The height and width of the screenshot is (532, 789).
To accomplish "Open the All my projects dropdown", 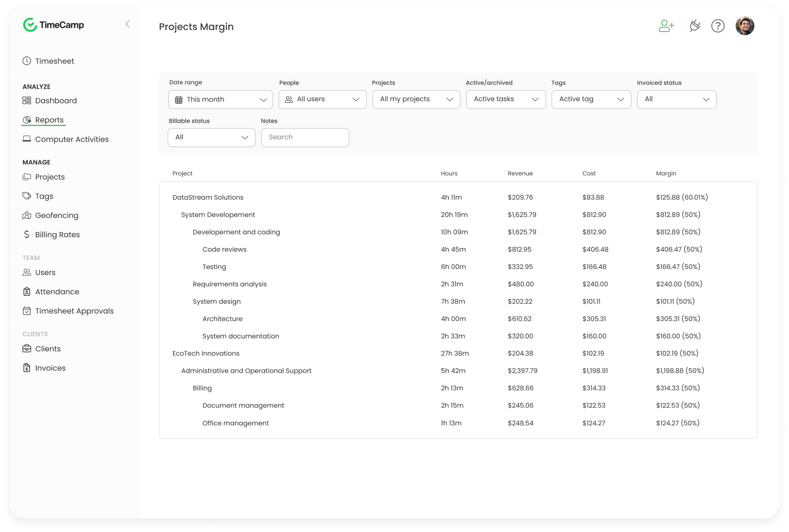I will 416,99.
